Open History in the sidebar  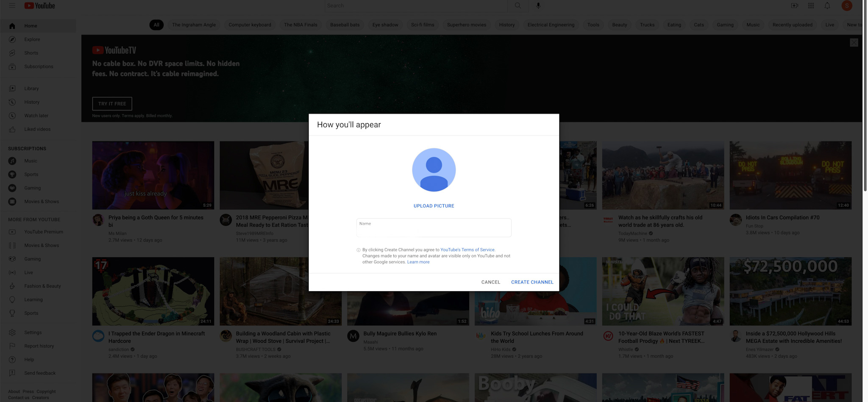pyautogui.click(x=38, y=102)
